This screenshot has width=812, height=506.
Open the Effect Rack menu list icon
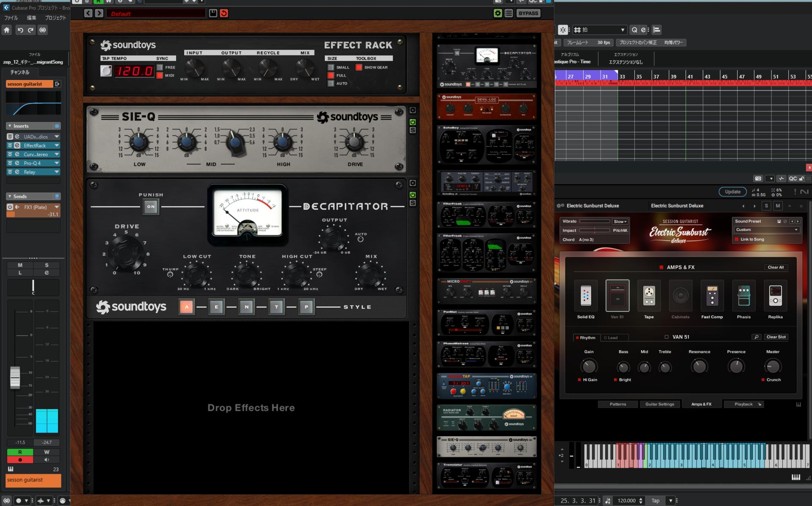[x=509, y=13]
